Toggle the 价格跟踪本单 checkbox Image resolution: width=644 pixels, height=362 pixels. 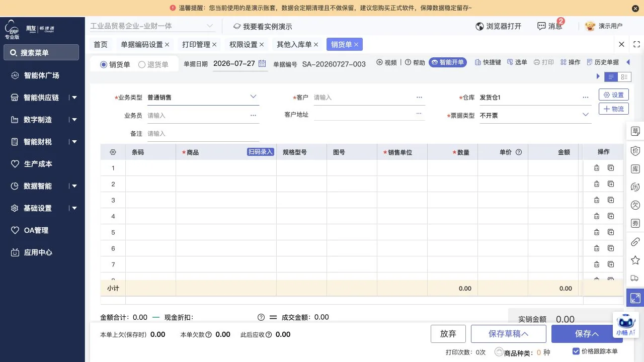click(576, 351)
